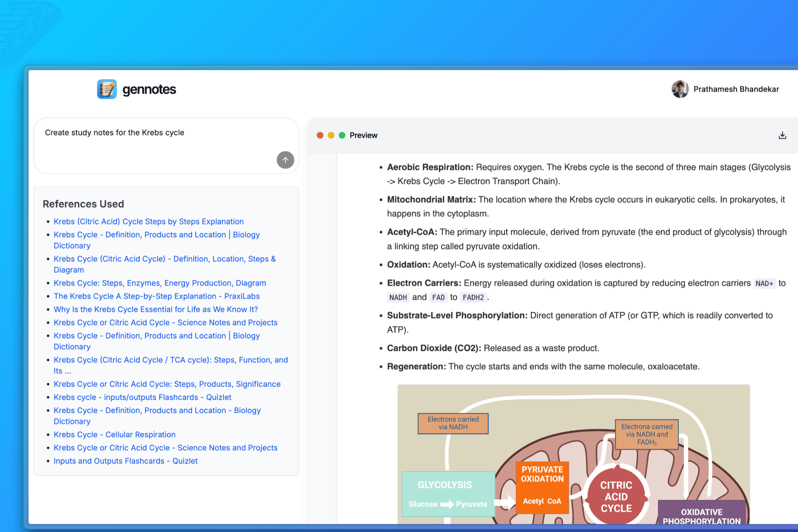The image size is (798, 532).
Task: Click the 'References Used' heading
Action: 84,204
